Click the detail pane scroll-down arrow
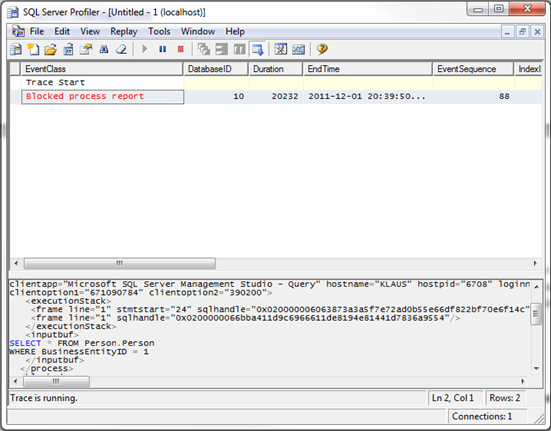This screenshot has width=551, height=431. (x=537, y=368)
